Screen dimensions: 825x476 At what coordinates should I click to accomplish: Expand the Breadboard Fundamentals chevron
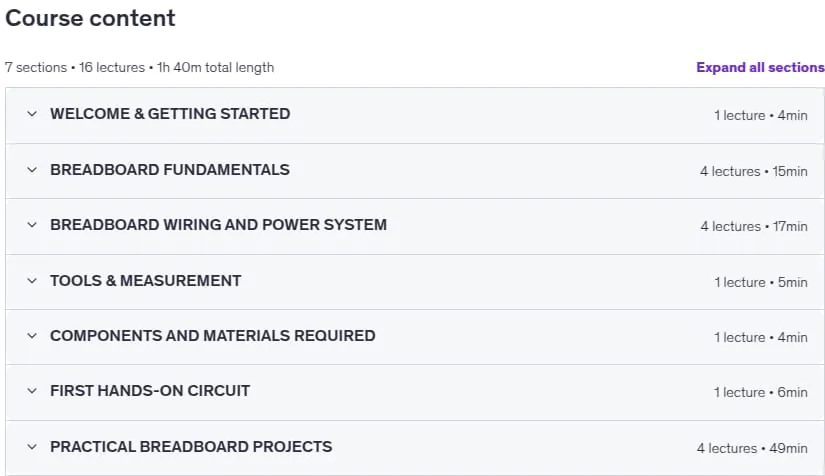[32, 170]
